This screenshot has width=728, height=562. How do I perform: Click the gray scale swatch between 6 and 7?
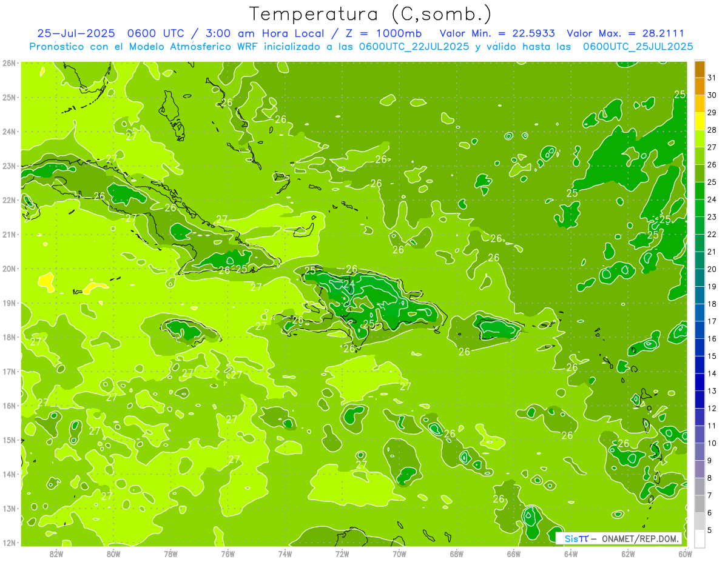[699, 504]
